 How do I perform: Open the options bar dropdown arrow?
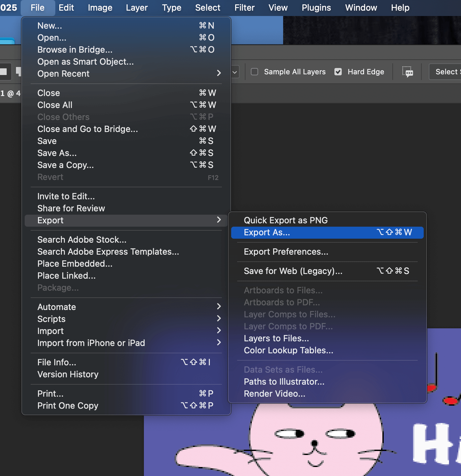pos(235,72)
